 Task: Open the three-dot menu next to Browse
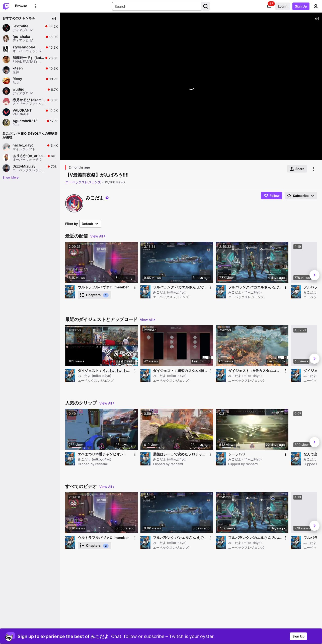(36, 6)
